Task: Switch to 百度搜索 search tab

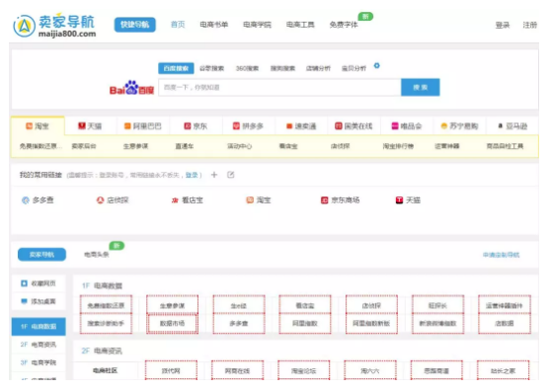Action: click(176, 68)
